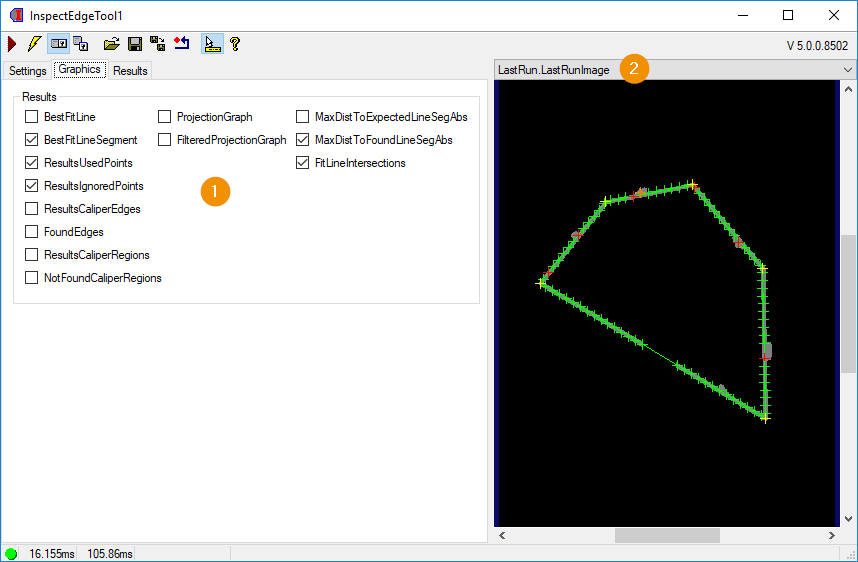858x562 pixels.
Task: Tick MaxDistToExpectedLineSegAbs checkbox
Action: coord(303,117)
